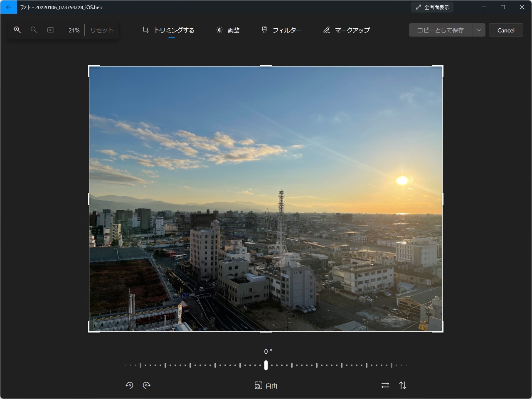Zoom in with the magnifier plus icon
Screen dimensions: 532x399
[17, 30]
